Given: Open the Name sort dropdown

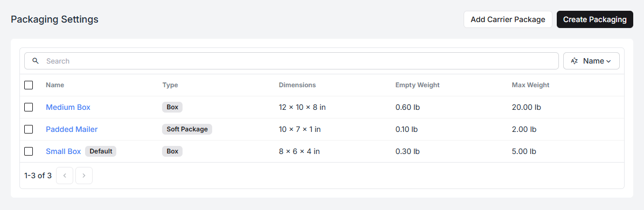Looking at the screenshot, I should pyautogui.click(x=591, y=61).
